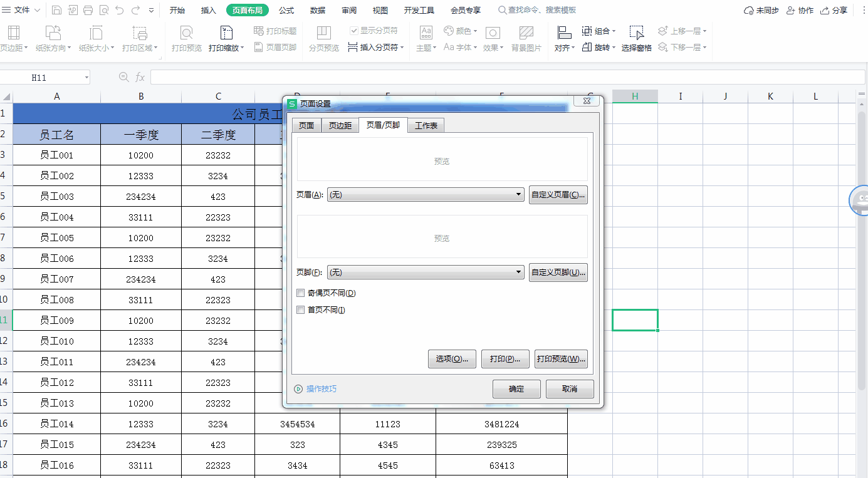Switch to the 公式 ribbon tab

point(286,10)
